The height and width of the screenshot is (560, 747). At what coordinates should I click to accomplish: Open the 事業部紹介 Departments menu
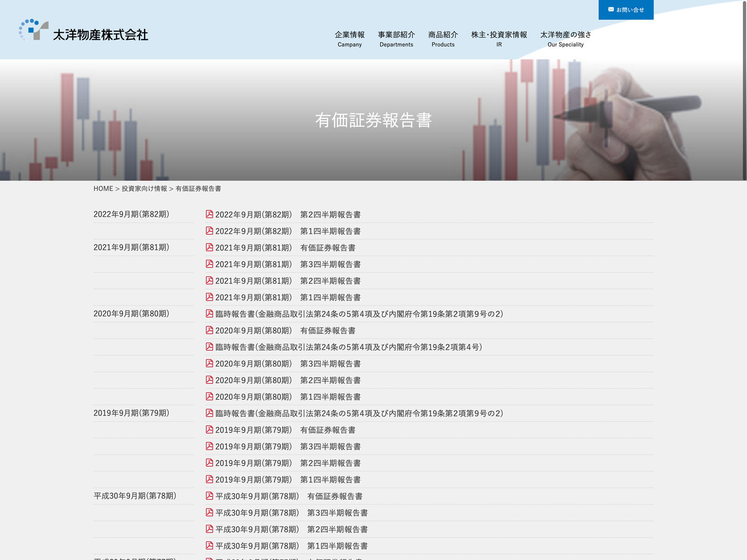(396, 39)
